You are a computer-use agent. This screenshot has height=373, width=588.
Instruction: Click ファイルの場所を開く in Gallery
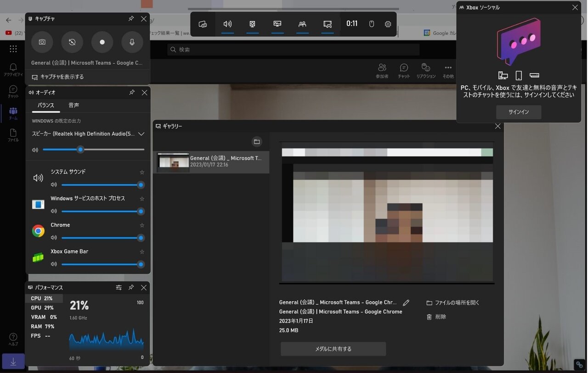click(x=453, y=303)
